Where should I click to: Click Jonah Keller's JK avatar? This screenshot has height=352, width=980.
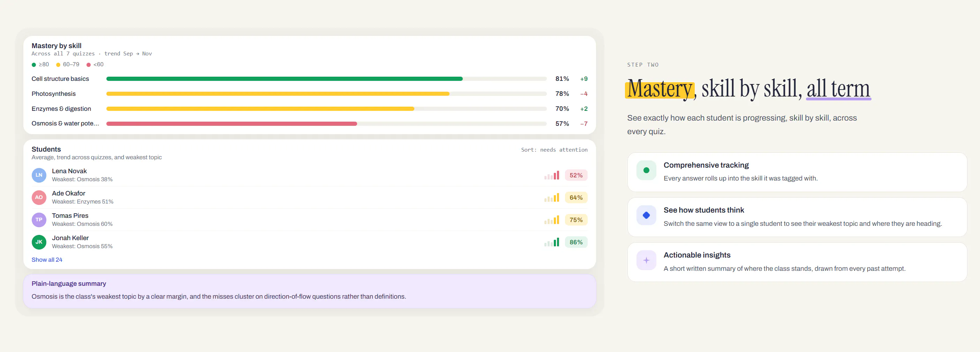point(39,242)
